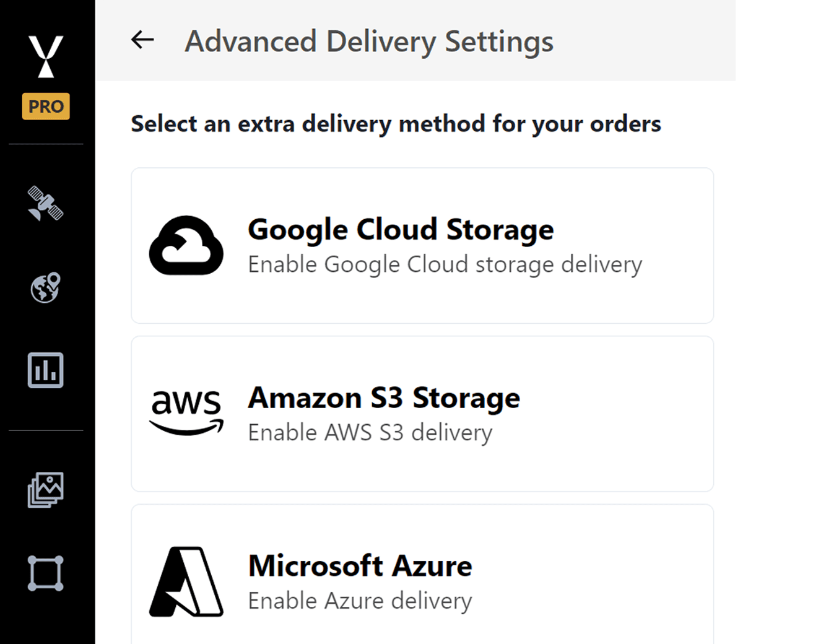Click the app logo at sidebar top
The image size is (826, 644).
pos(46,56)
